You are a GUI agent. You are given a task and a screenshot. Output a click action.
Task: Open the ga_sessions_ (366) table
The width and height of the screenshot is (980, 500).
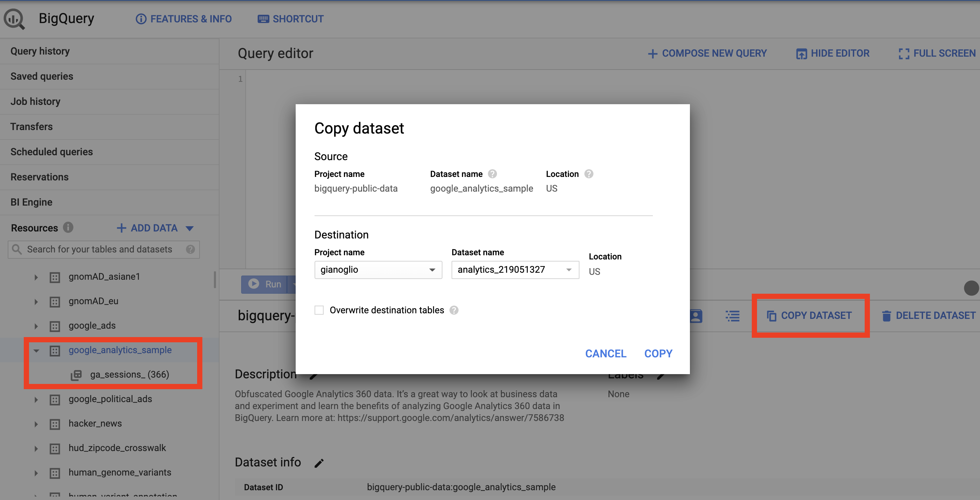[x=129, y=374]
